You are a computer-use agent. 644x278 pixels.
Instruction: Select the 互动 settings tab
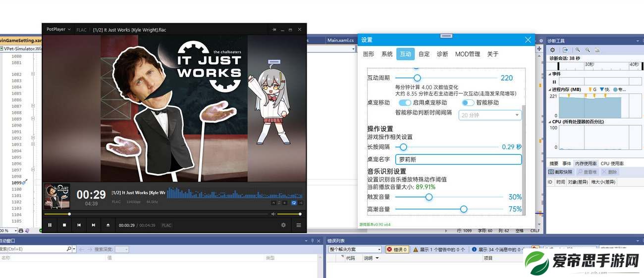coord(405,54)
